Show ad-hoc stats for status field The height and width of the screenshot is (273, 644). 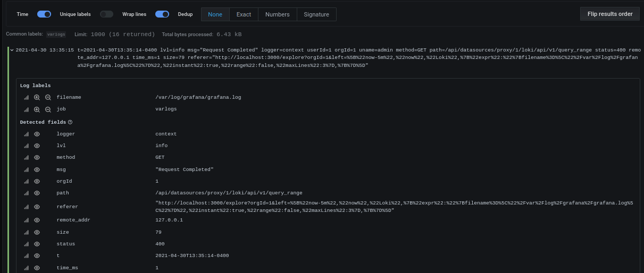pos(26,244)
